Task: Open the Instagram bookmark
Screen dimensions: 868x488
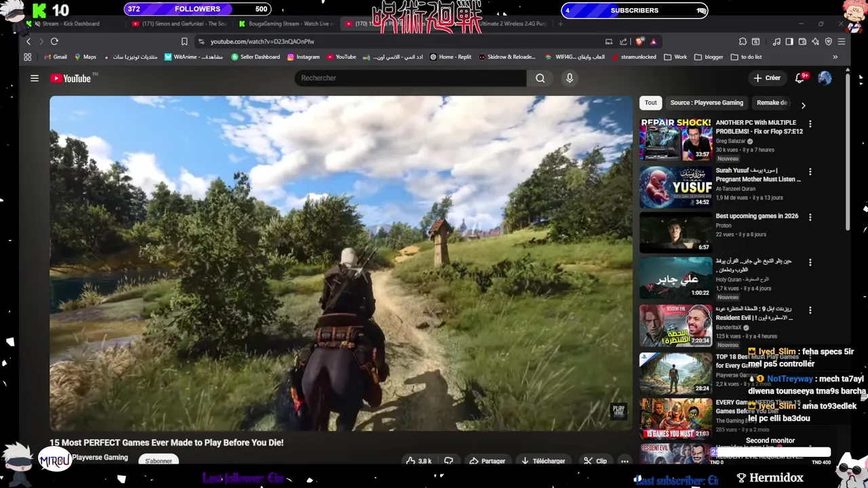Action: (x=303, y=57)
